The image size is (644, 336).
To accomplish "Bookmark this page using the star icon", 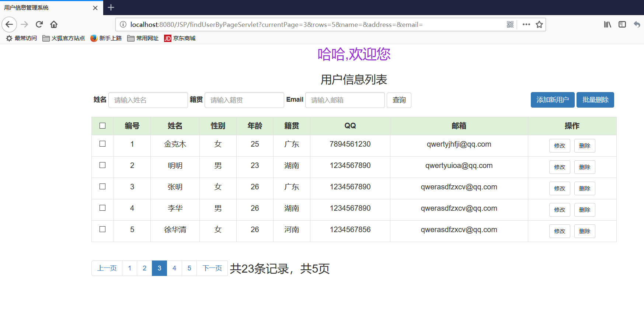I will [539, 24].
